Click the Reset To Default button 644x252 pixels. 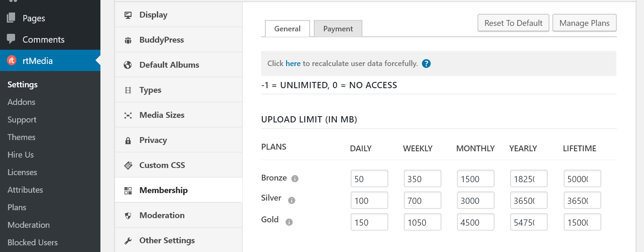(513, 23)
